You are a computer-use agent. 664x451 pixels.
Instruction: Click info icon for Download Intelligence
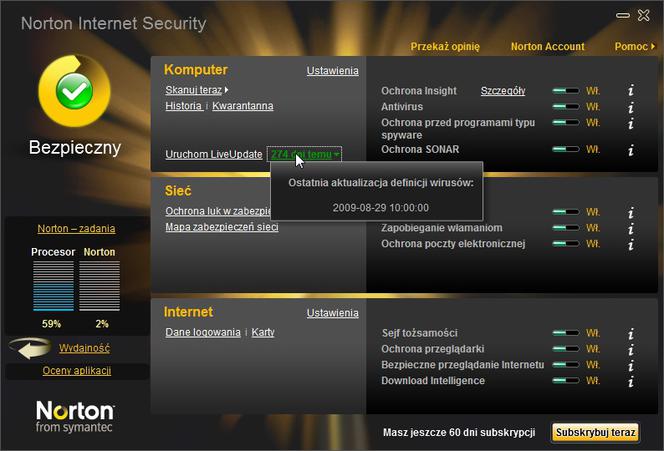click(x=631, y=381)
